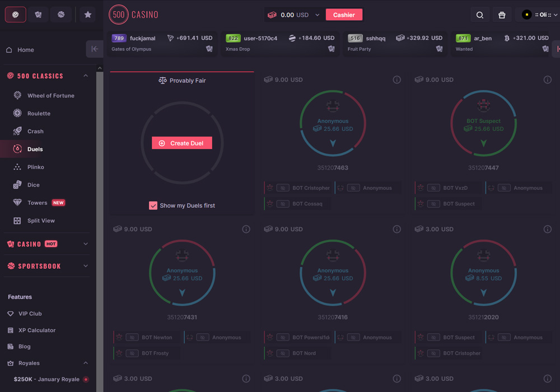Click the Cashier button

pyautogui.click(x=344, y=15)
